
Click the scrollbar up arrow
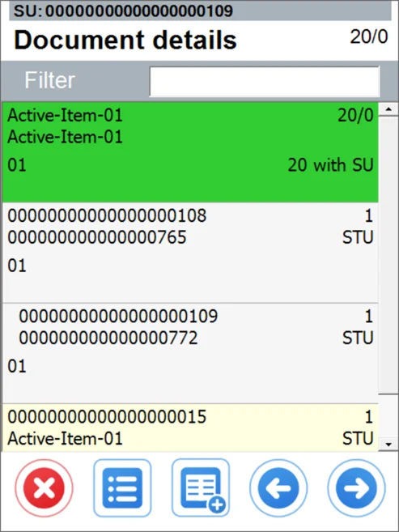(x=388, y=109)
